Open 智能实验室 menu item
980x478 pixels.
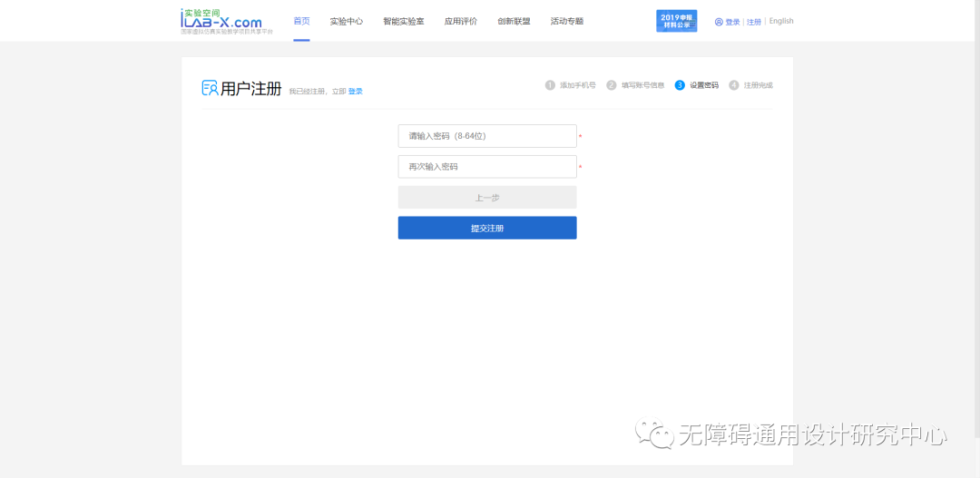click(403, 21)
